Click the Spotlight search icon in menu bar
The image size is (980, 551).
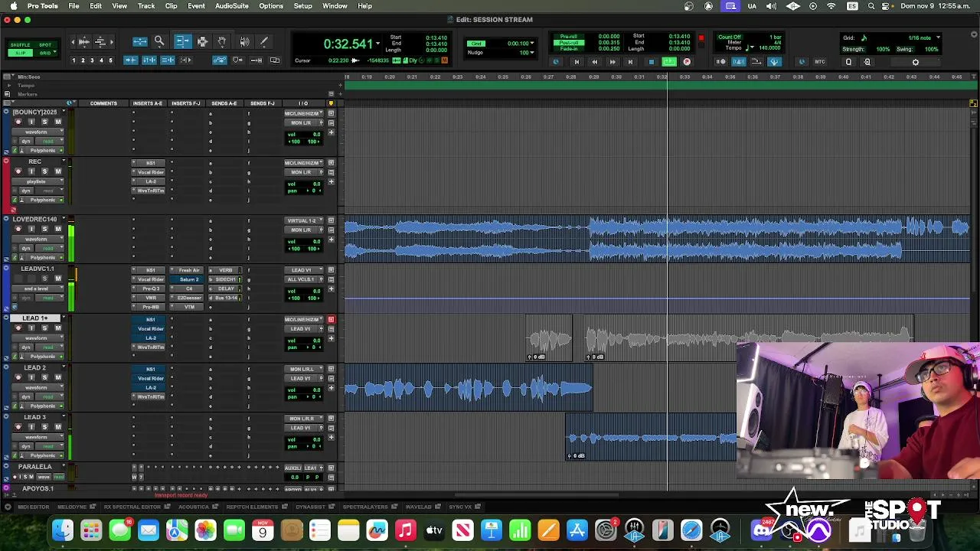coord(871,6)
